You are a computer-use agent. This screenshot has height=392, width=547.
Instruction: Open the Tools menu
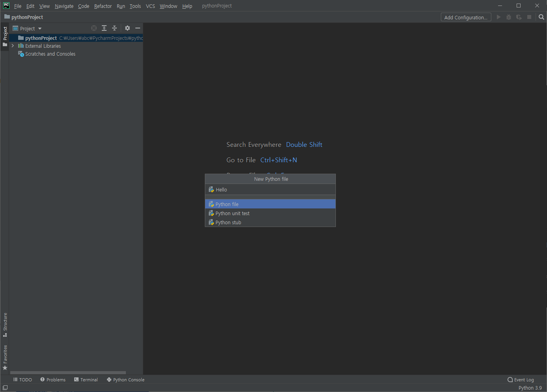point(135,6)
